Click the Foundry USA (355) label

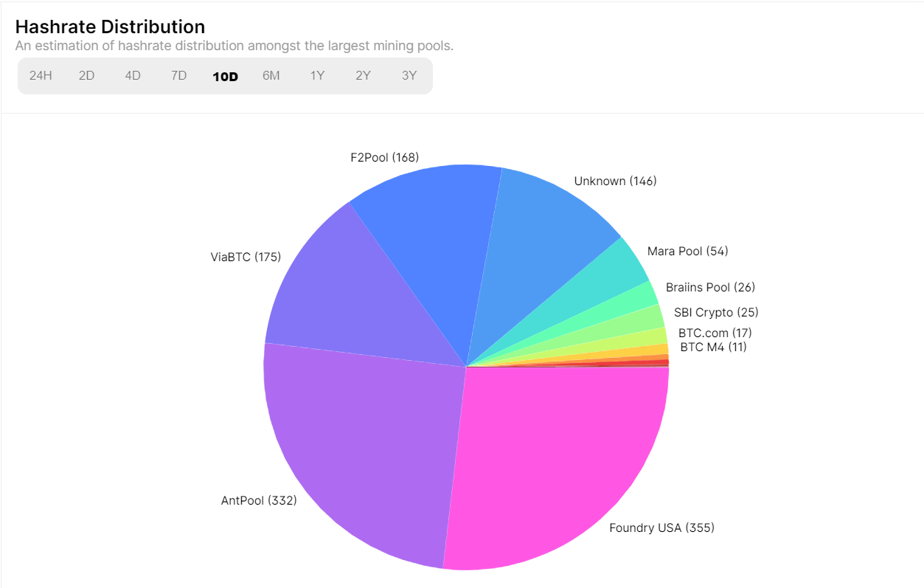661,528
